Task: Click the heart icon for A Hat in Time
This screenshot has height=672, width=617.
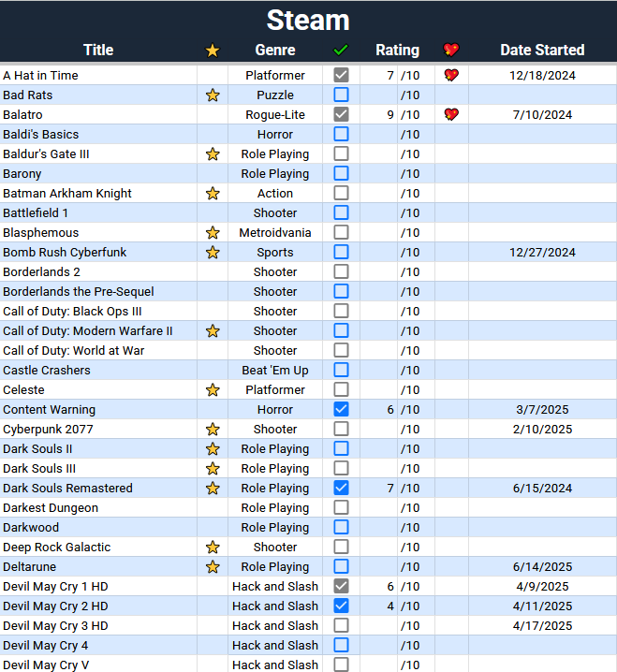Action: (451, 75)
